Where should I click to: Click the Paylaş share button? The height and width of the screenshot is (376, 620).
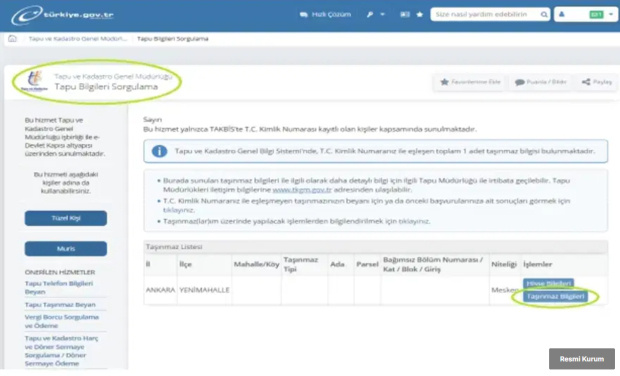tap(597, 82)
